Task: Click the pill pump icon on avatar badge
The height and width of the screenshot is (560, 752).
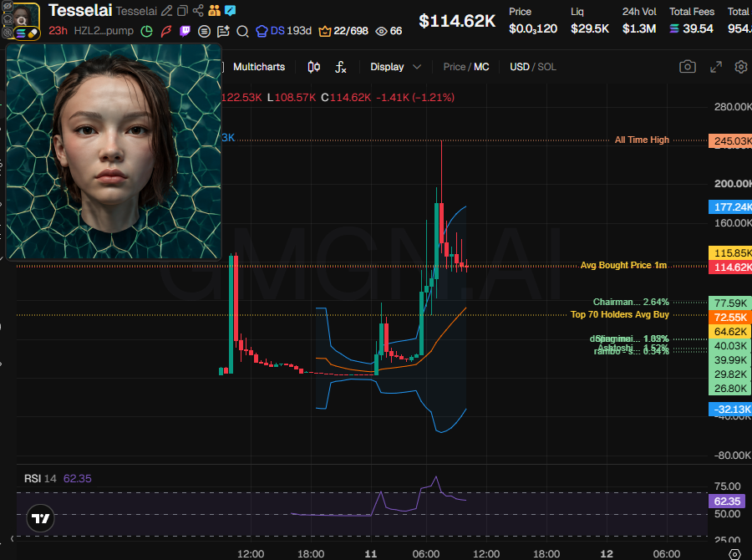Action: [x=33, y=33]
